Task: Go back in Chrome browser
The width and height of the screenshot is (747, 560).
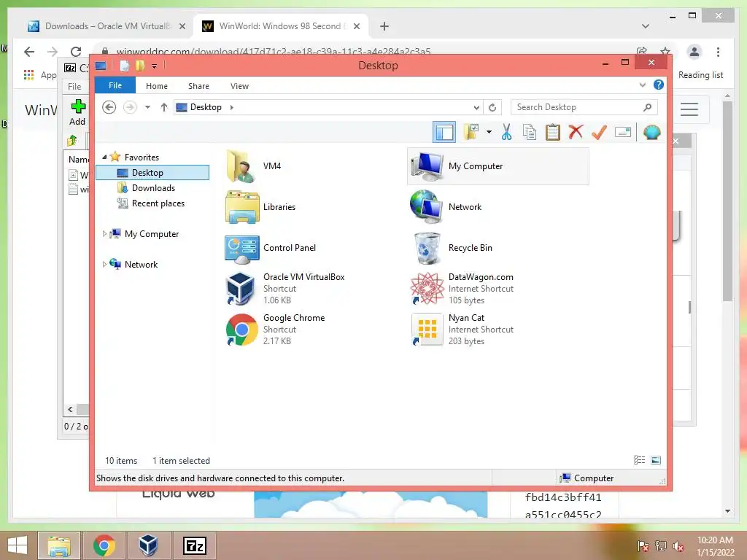Action: (x=29, y=52)
